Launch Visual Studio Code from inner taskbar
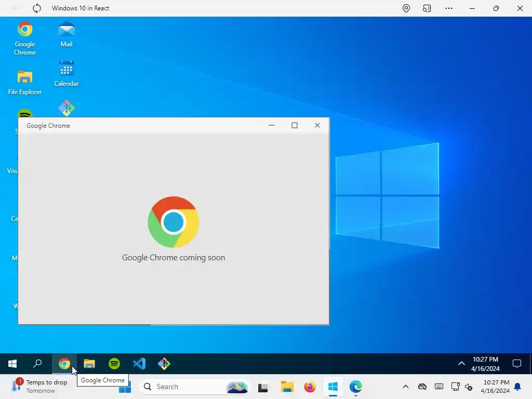This screenshot has width=532, height=399. pos(139,364)
